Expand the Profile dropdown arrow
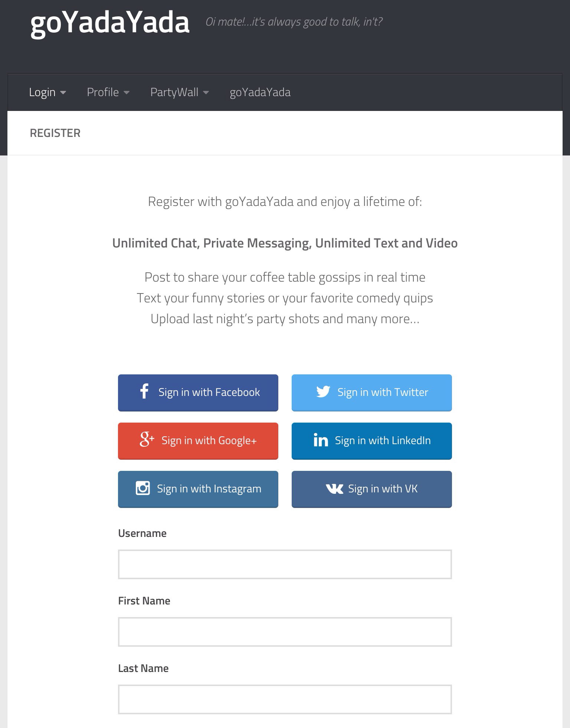The height and width of the screenshot is (728, 570). 127,93
